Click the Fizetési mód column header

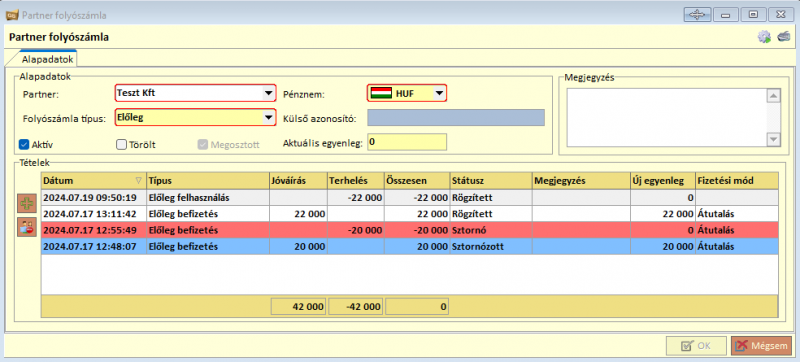tap(737, 180)
